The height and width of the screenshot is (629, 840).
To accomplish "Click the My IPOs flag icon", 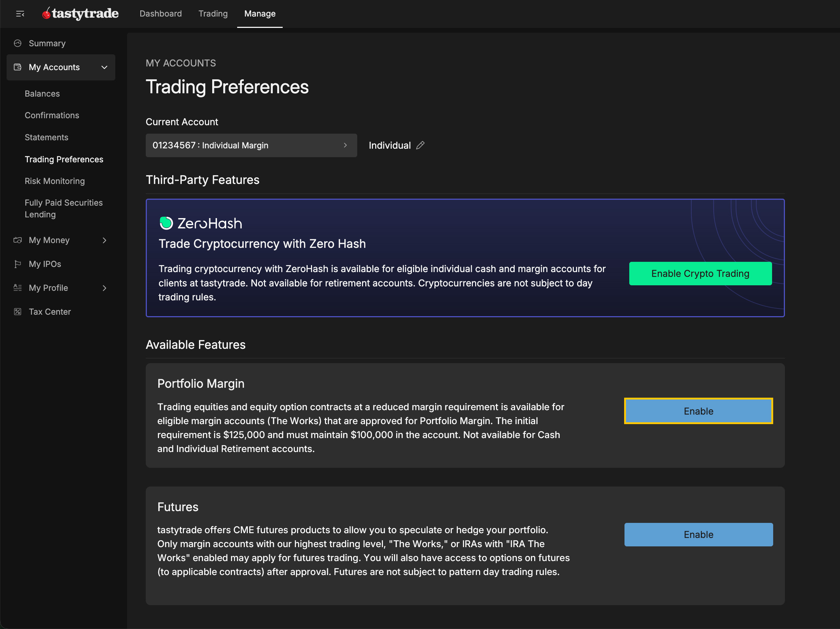I will [x=18, y=264].
